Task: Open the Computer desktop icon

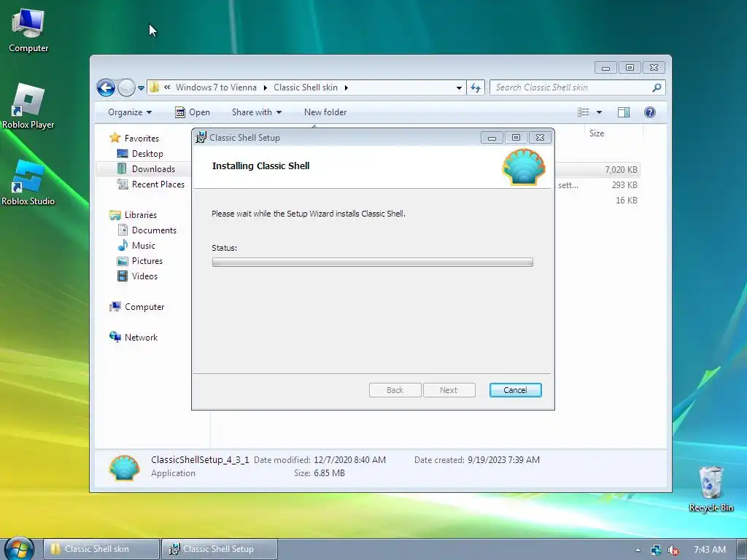Action: click(x=28, y=31)
